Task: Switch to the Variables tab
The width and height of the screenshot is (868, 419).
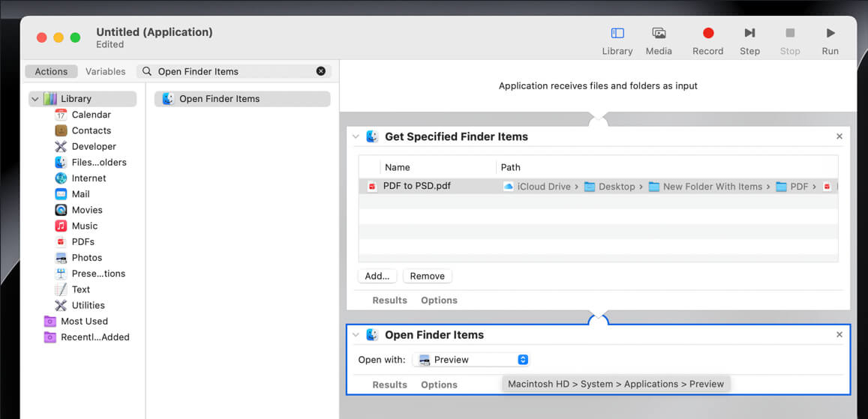Action: (x=105, y=71)
